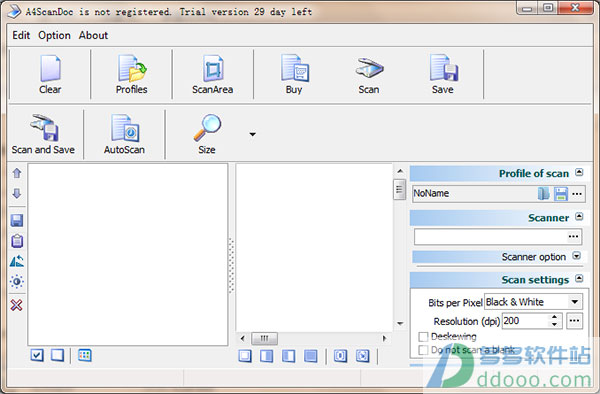Collapse the Profile of scan section
The image size is (600, 394).
coord(579,173)
